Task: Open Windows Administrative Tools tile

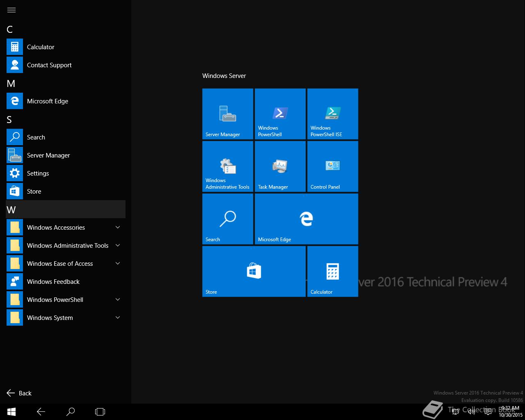Action: (228, 167)
